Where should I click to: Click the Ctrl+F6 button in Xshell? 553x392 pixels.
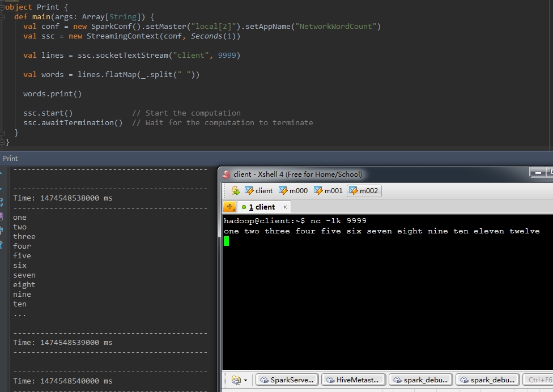pos(538,380)
